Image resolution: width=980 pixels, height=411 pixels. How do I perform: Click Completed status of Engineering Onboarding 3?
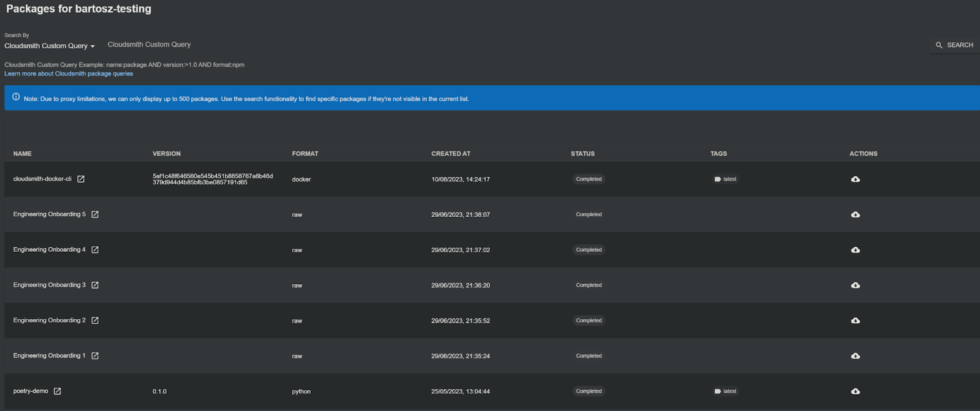[x=589, y=285]
